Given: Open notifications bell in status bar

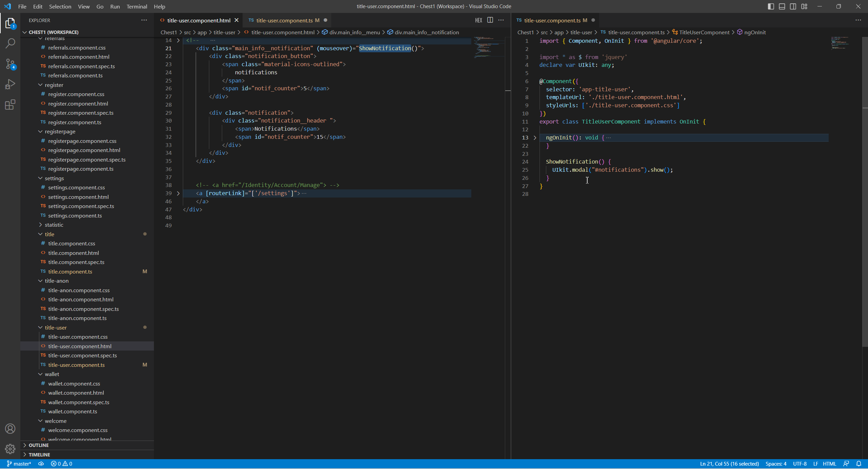Looking at the screenshot, I should (x=859, y=464).
